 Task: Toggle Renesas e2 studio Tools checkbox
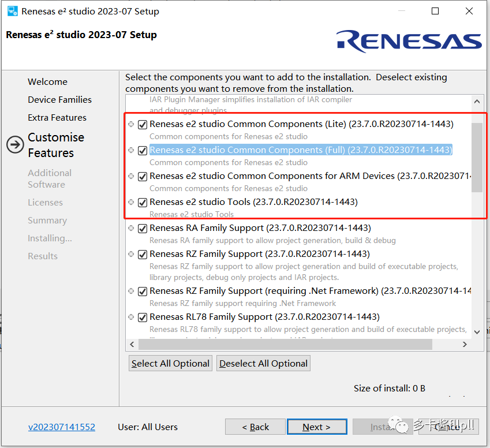pyautogui.click(x=143, y=202)
